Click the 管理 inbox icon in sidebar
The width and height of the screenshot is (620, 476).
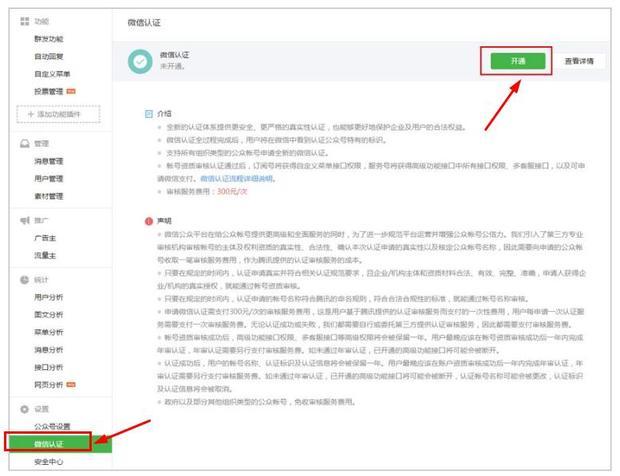point(25,144)
